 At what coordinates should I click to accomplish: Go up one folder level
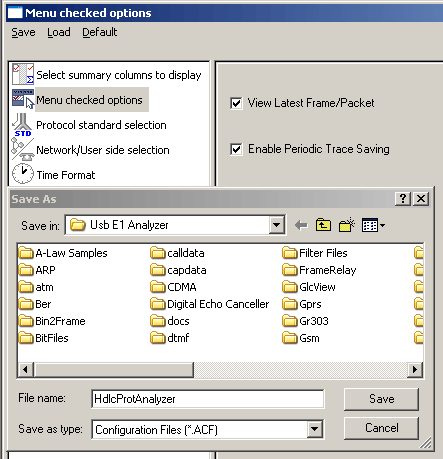[323, 225]
